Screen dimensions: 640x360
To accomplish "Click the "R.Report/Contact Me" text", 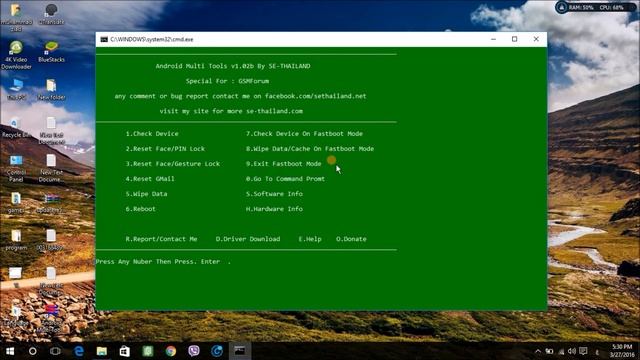I will tap(161, 239).
